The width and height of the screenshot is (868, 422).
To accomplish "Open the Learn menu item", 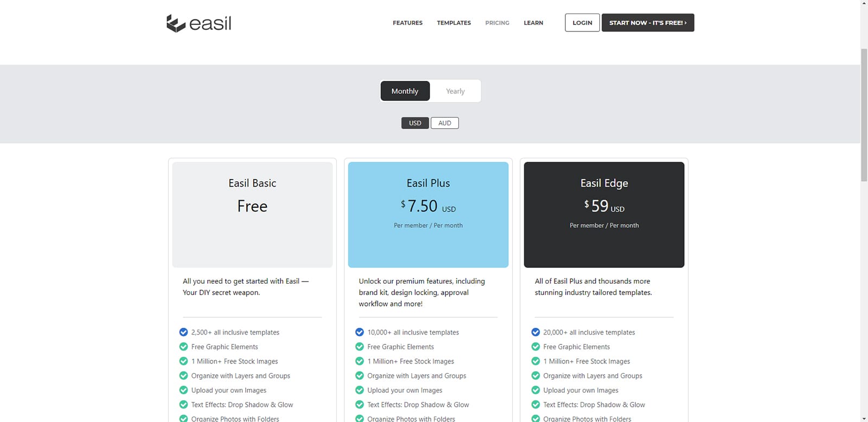I will (x=533, y=23).
